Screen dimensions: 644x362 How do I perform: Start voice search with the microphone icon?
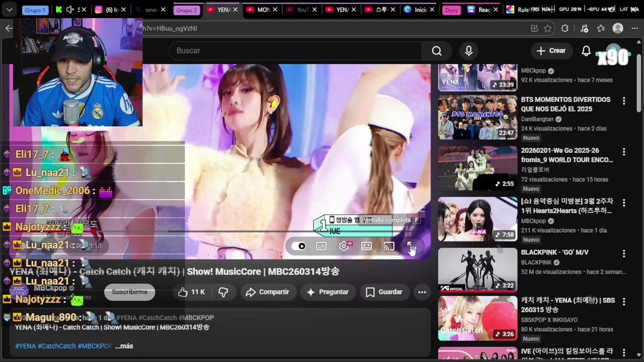pyautogui.click(x=469, y=51)
